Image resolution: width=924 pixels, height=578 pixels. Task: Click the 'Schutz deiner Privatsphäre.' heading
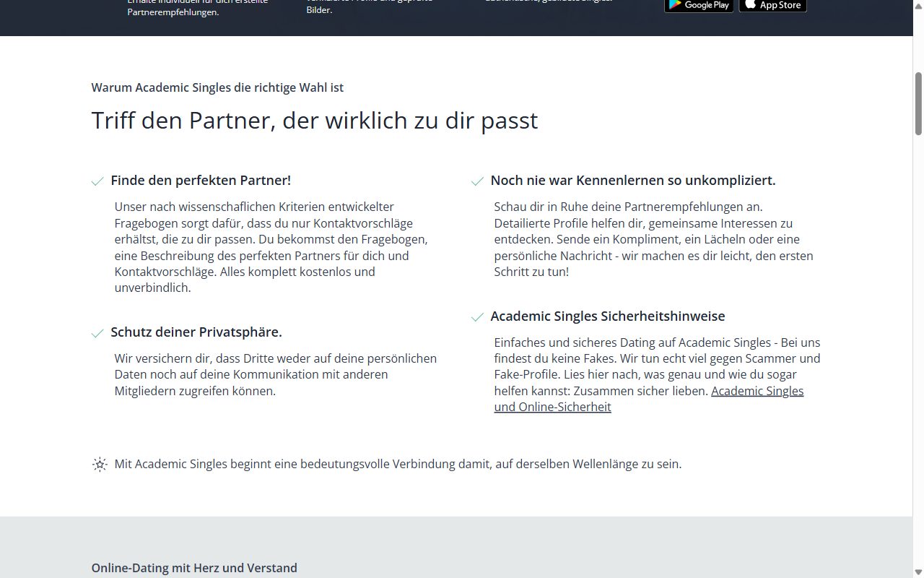coord(196,332)
